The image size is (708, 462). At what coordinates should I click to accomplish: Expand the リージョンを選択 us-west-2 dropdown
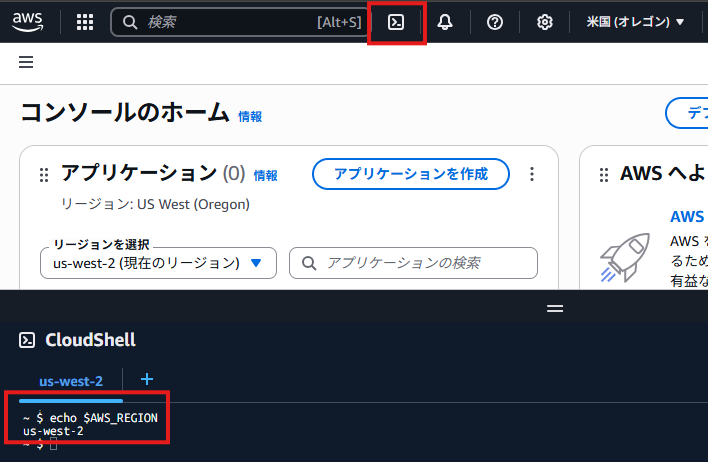tap(158, 263)
